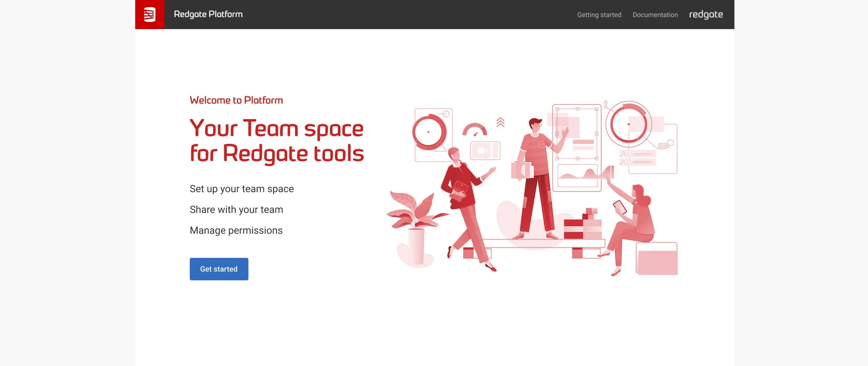Click the team illustration image
The width and height of the screenshot is (868, 366).
coord(532,188)
